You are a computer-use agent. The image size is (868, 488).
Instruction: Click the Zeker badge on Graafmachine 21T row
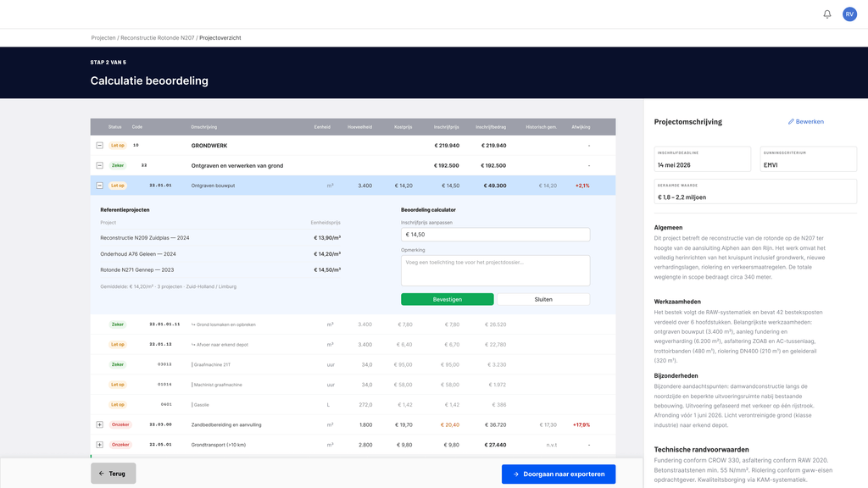pos(117,364)
